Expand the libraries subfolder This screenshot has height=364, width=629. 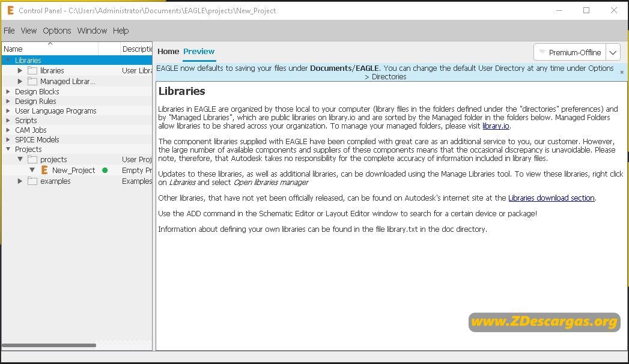(20, 70)
